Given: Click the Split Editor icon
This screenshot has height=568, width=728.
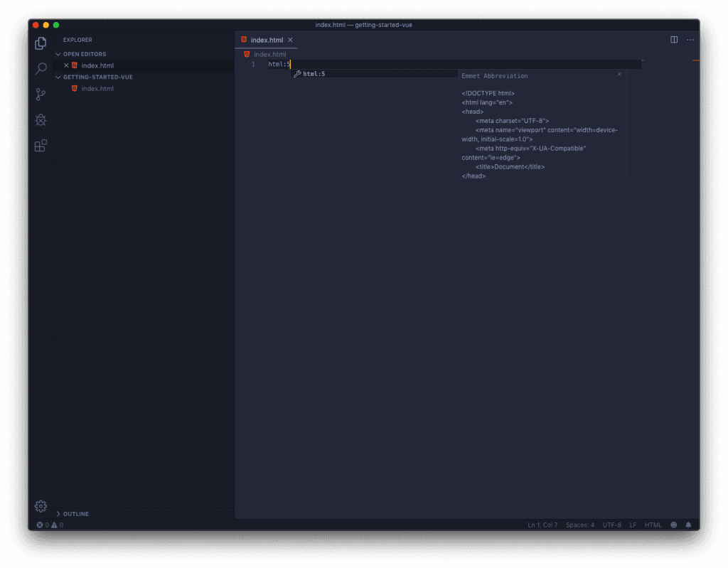Looking at the screenshot, I should [674, 40].
